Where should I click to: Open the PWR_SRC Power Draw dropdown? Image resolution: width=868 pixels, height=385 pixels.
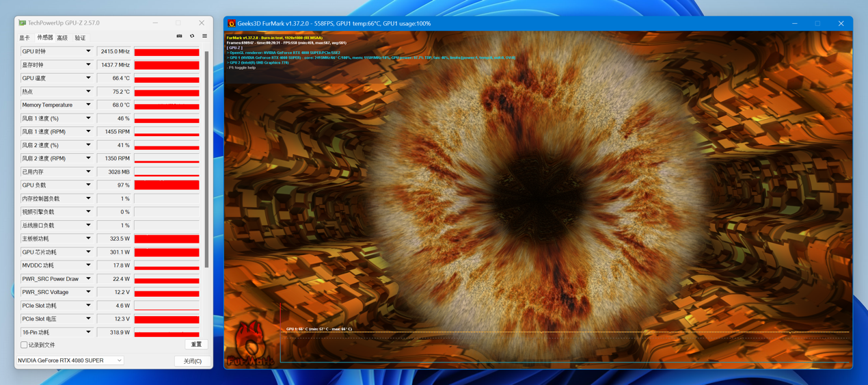point(88,279)
